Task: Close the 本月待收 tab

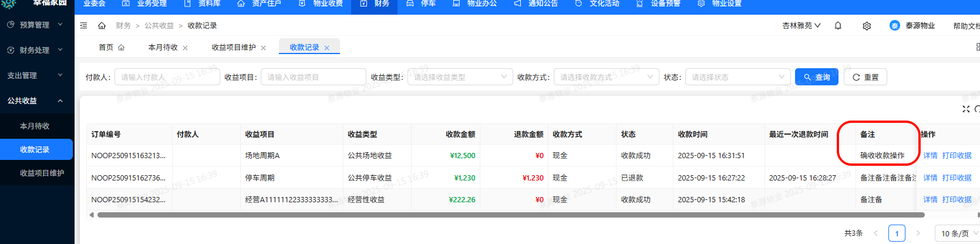Action: pyautogui.click(x=186, y=48)
